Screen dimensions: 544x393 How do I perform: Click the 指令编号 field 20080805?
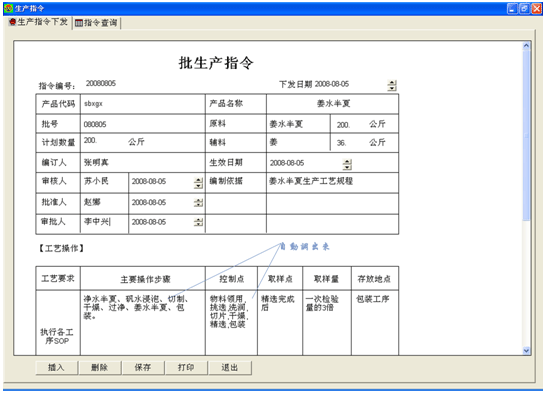tap(101, 84)
